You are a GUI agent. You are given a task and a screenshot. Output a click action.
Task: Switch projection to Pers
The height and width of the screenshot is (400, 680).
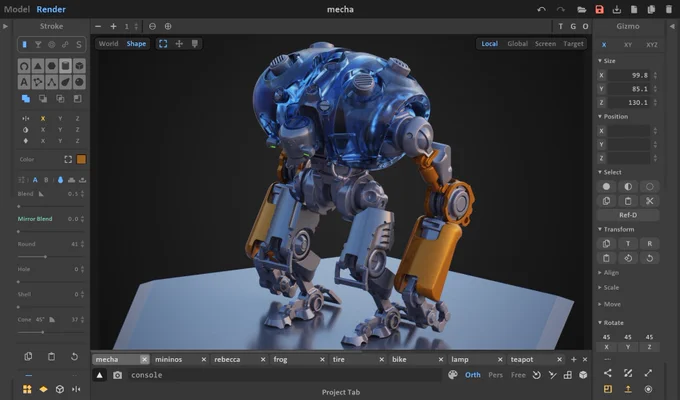(495, 375)
